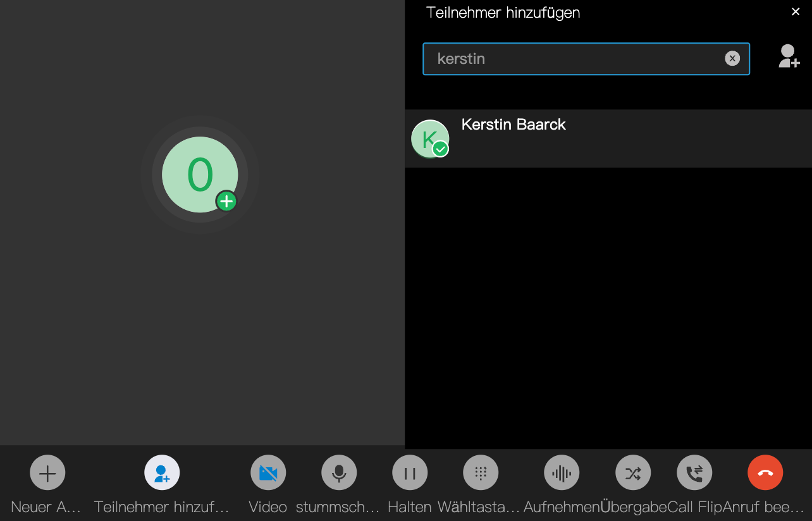Click the green plus badge on caller avatar
Screen dimensions: 812x521
pyautogui.click(x=226, y=202)
